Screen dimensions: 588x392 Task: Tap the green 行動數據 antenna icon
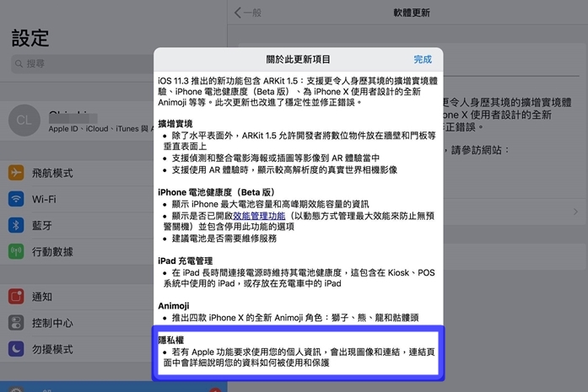pos(16,251)
